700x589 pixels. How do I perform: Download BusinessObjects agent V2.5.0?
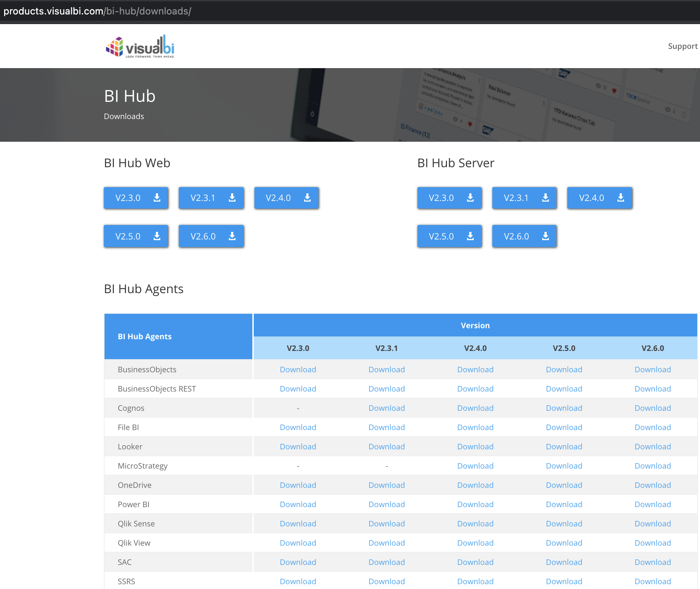click(564, 370)
